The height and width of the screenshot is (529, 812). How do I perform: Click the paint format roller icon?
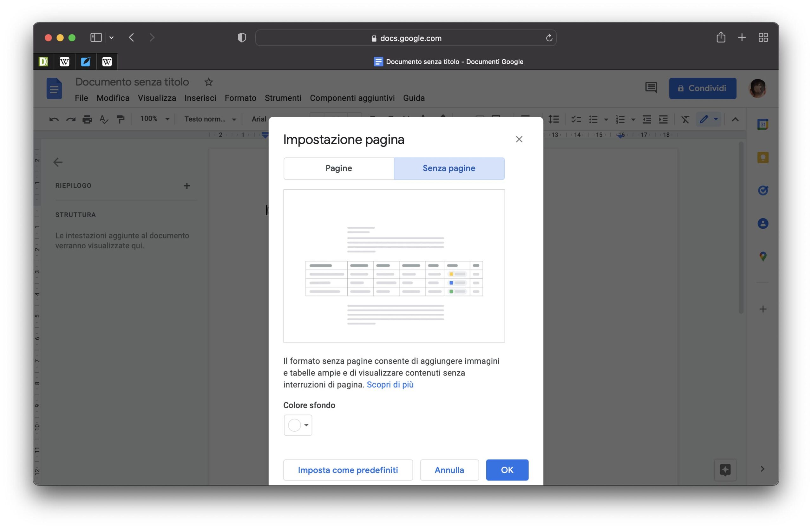(121, 119)
